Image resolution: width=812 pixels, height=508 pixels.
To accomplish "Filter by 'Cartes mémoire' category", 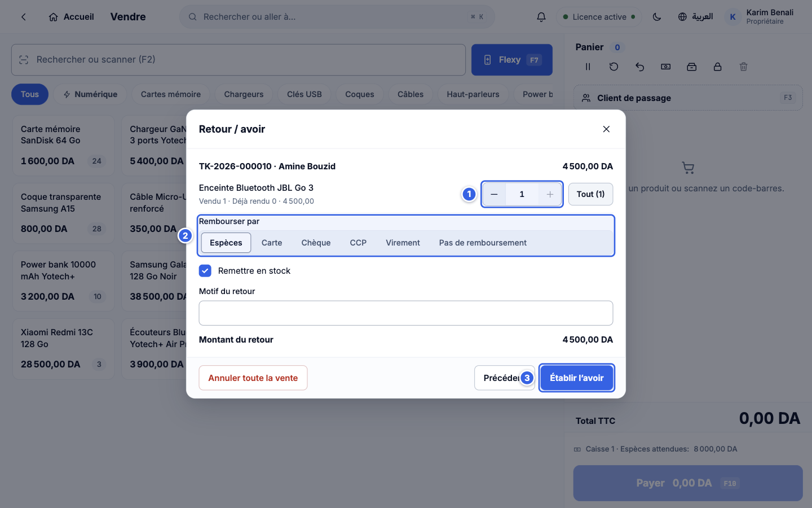I will click(x=171, y=94).
